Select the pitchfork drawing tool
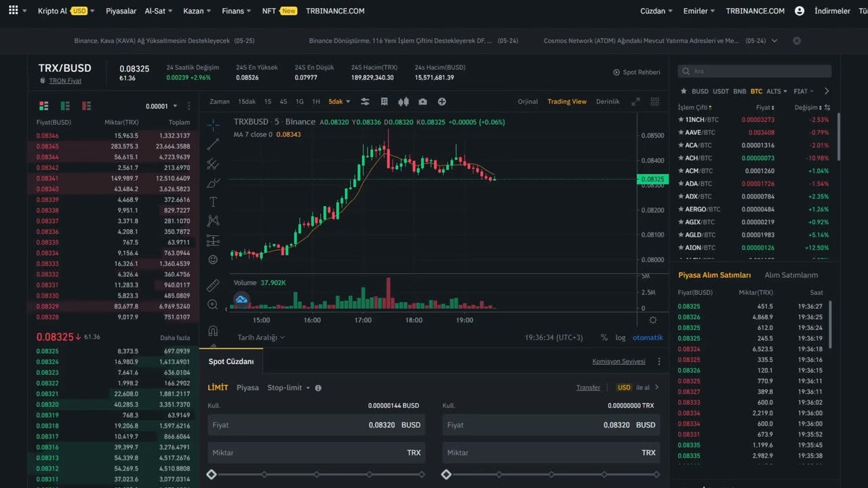Screen dimensions: 868x488 [213, 163]
